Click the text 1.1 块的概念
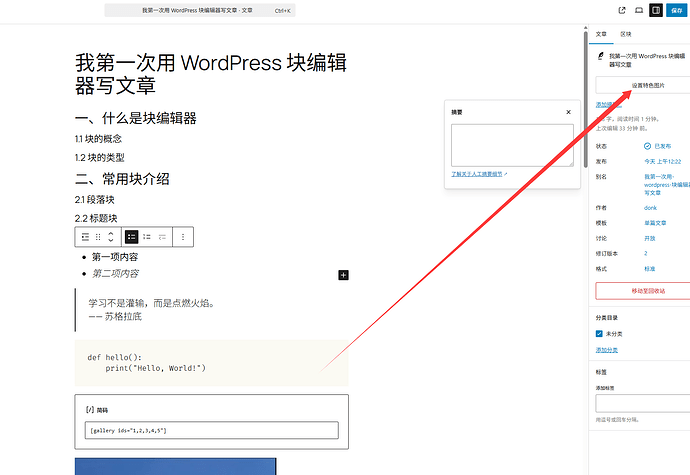 coord(98,139)
